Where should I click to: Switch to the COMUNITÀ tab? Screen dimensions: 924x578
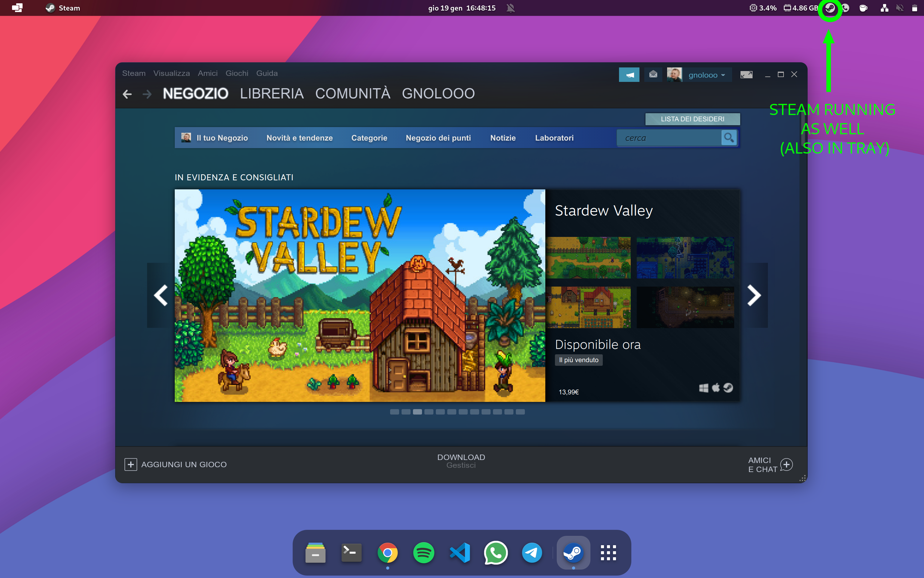[353, 94]
